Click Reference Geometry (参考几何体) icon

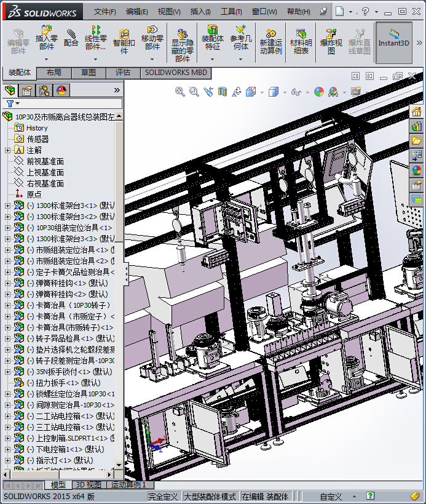(241, 38)
